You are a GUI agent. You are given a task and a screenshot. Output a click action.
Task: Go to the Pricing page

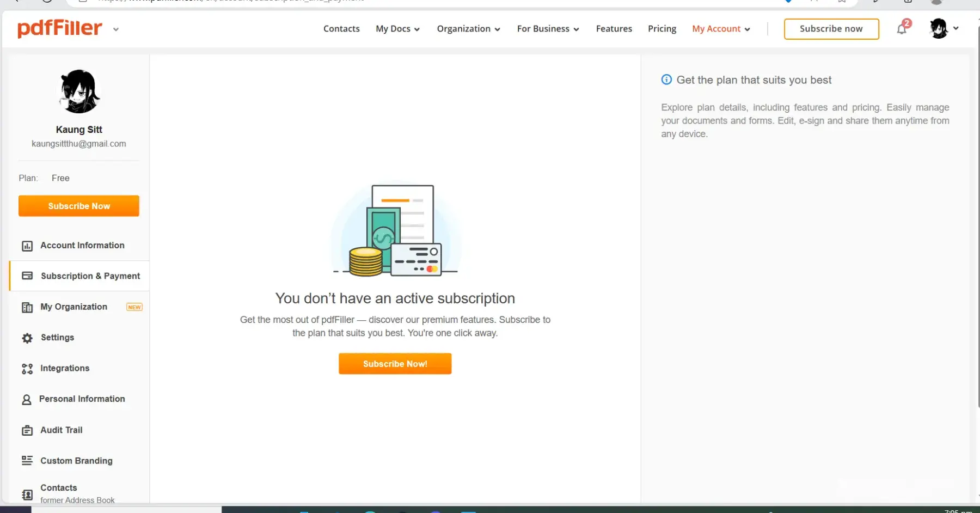point(661,29)
